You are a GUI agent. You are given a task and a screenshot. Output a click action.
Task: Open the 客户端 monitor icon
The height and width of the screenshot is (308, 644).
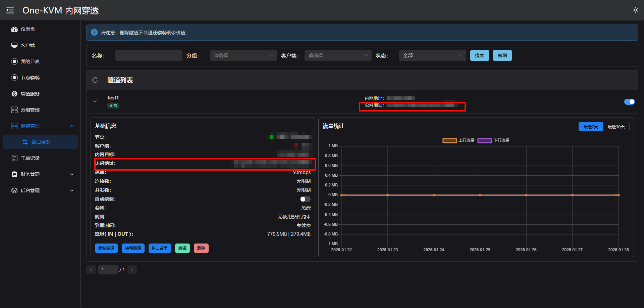tap(14, 45)
